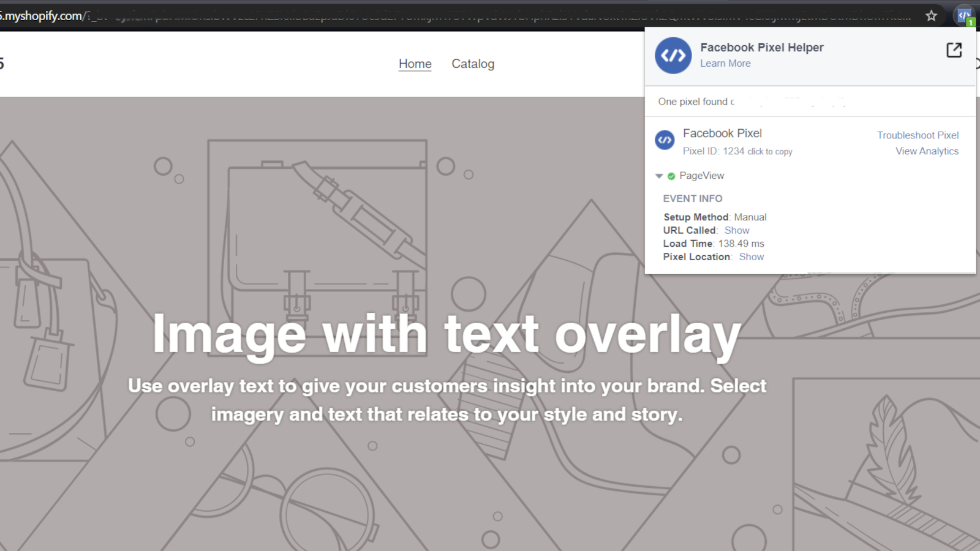
Task: Click the green notification badge on extension icon
Action: (971, 20)
